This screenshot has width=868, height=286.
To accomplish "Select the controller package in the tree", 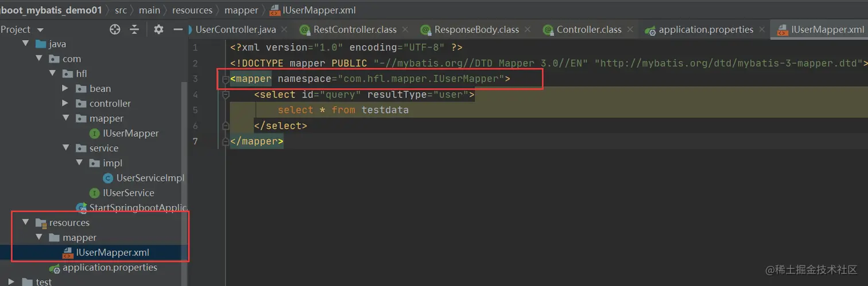I will pos(110,103).
